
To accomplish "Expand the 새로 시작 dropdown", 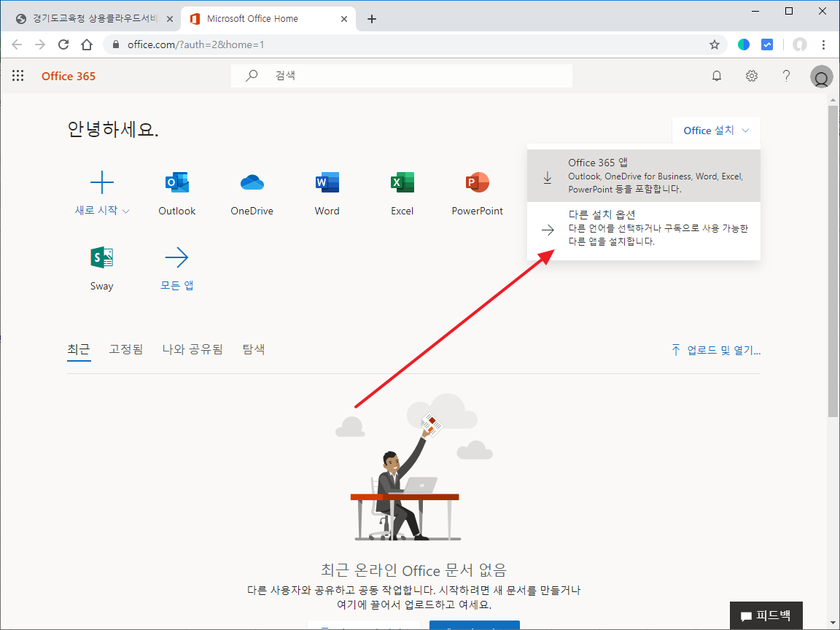I will [x=102, y=211].
